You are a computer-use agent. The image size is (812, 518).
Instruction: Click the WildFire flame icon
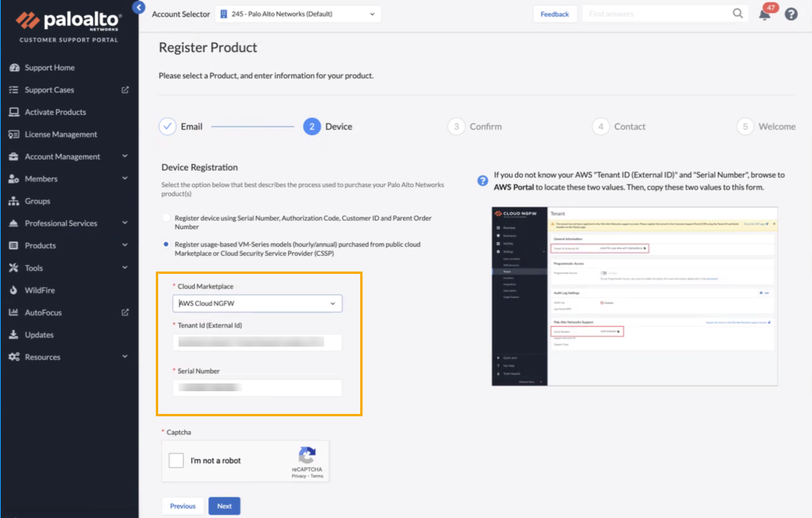click(14, 290)
